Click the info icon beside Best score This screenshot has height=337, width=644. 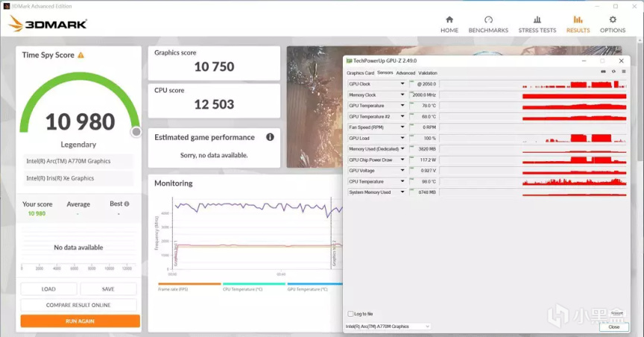(127, 204)
